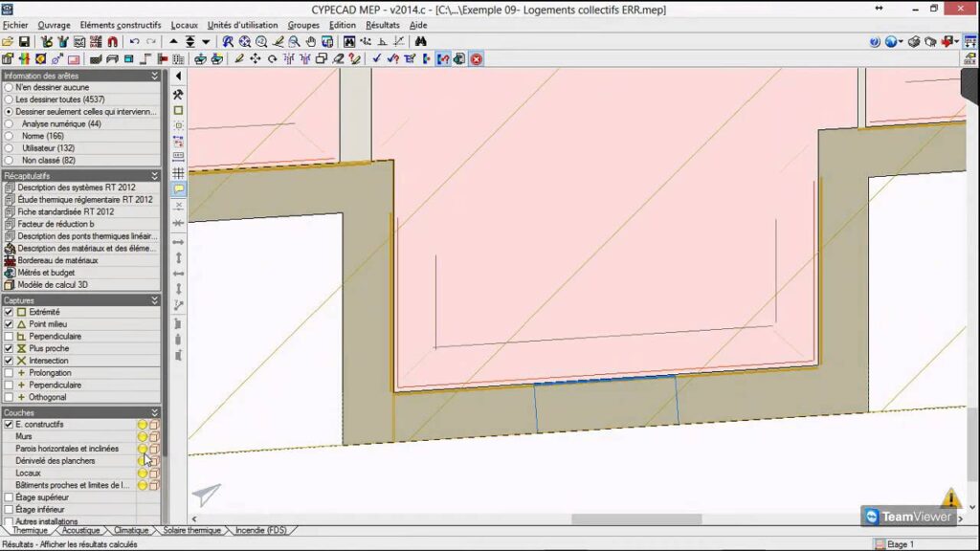Enable the Prolongation capture checkbox
This screenshot has height=551, width=980.
[x=9, y=373]
